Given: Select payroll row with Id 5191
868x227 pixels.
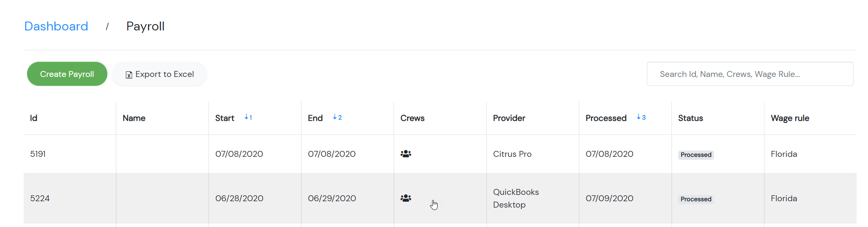Looking at the screenshot, I should tap(440, 154).
